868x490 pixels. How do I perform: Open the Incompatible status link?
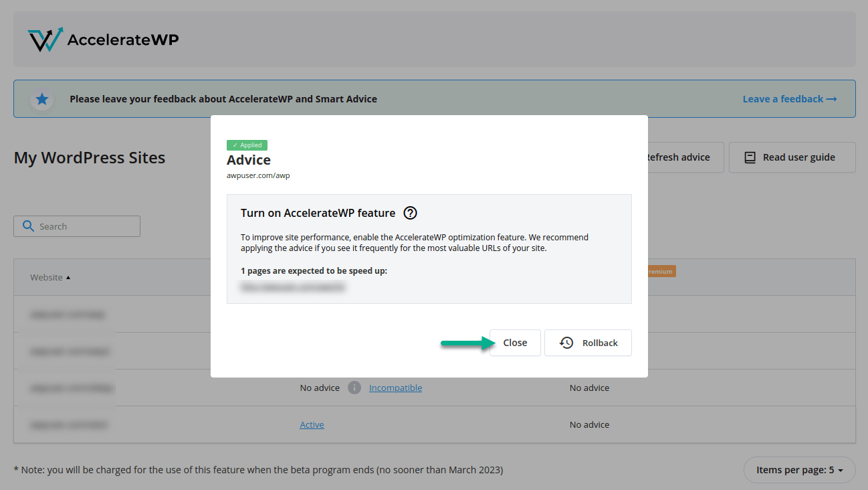pyautogui.click(x=395, y=387)
